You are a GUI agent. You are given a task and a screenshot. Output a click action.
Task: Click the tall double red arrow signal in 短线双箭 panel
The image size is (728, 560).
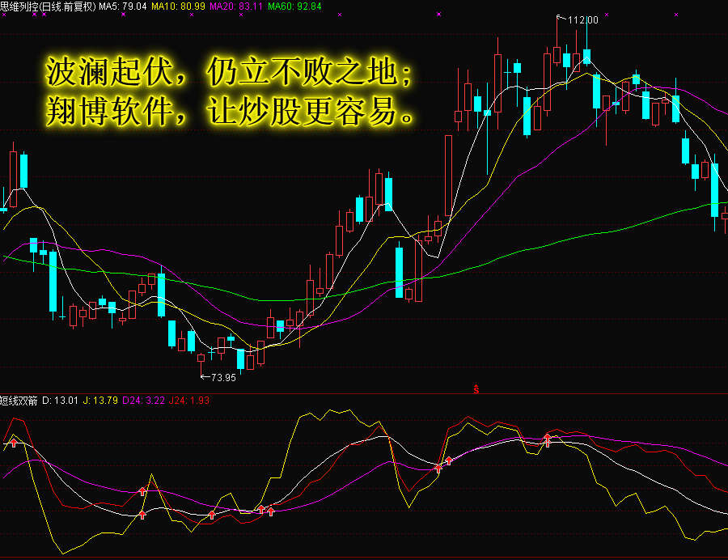tap(548, 440)
